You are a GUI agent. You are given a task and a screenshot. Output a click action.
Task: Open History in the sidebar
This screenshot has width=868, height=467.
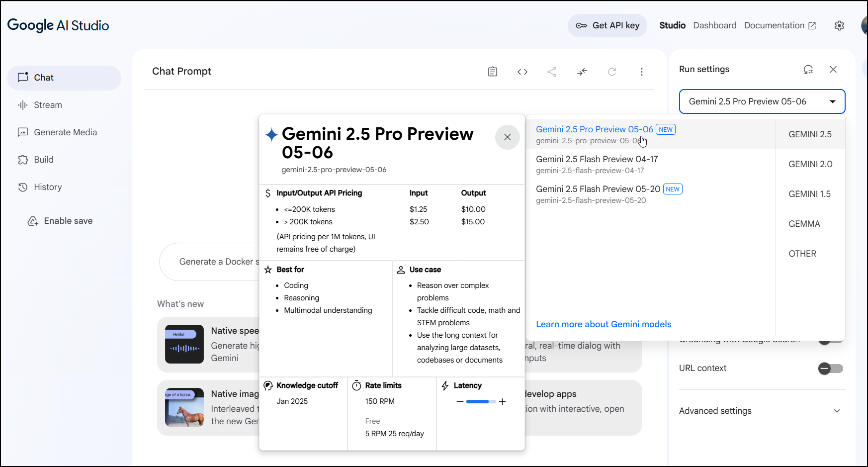(64, 187)
